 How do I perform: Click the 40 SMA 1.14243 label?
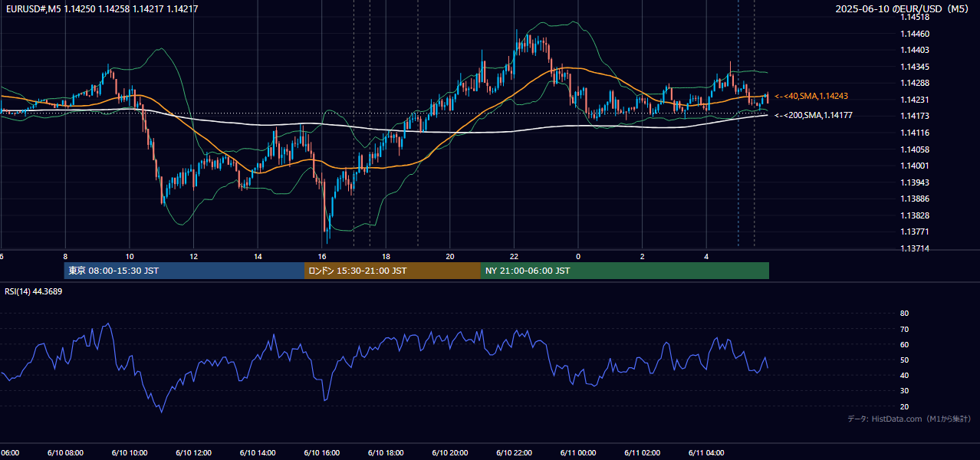(811, 97)
